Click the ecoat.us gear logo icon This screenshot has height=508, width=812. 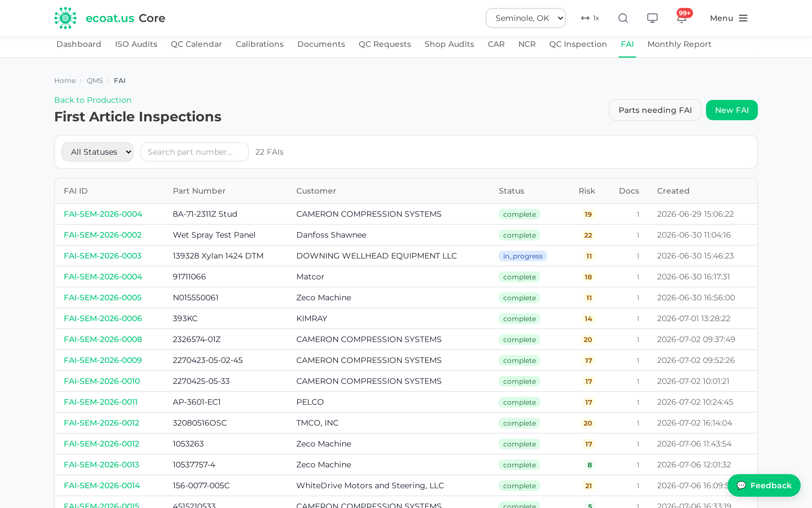point(65,18)
